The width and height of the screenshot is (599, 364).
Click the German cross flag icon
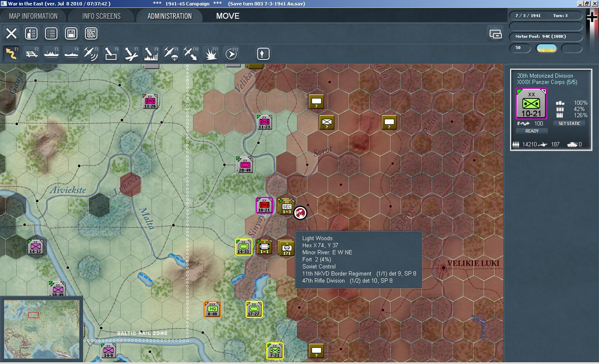592,17
